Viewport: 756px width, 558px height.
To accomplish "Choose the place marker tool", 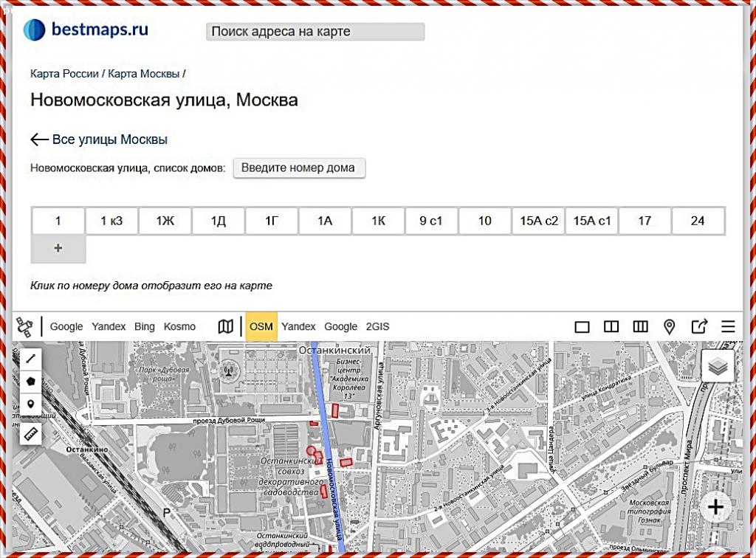I will [31, 404].
